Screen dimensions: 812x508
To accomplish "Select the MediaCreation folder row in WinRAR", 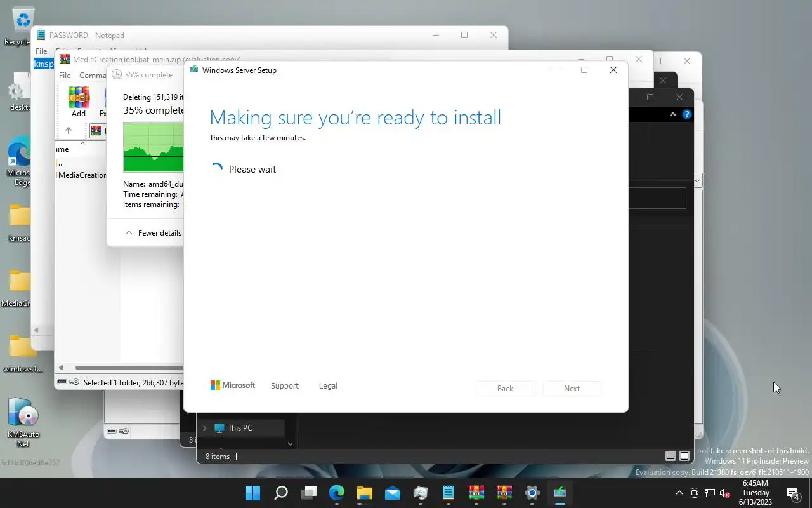I will [81, 175].
